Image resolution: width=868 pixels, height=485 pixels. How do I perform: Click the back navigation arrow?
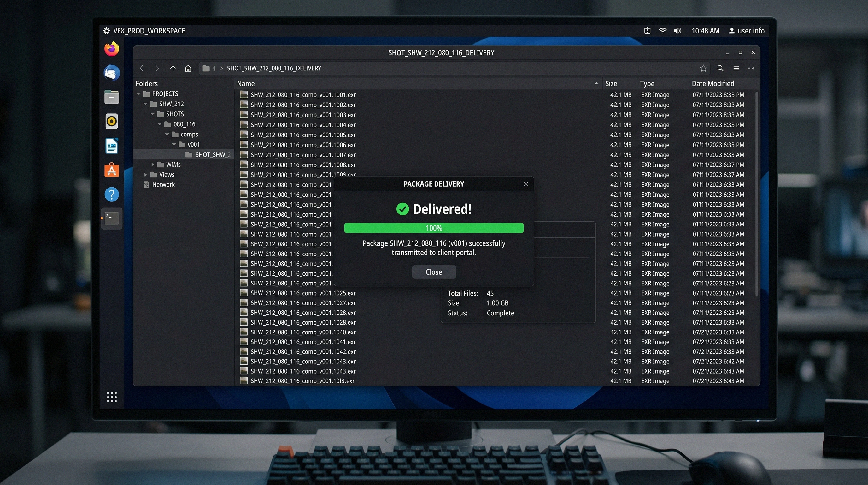click(x=142, y=69)
